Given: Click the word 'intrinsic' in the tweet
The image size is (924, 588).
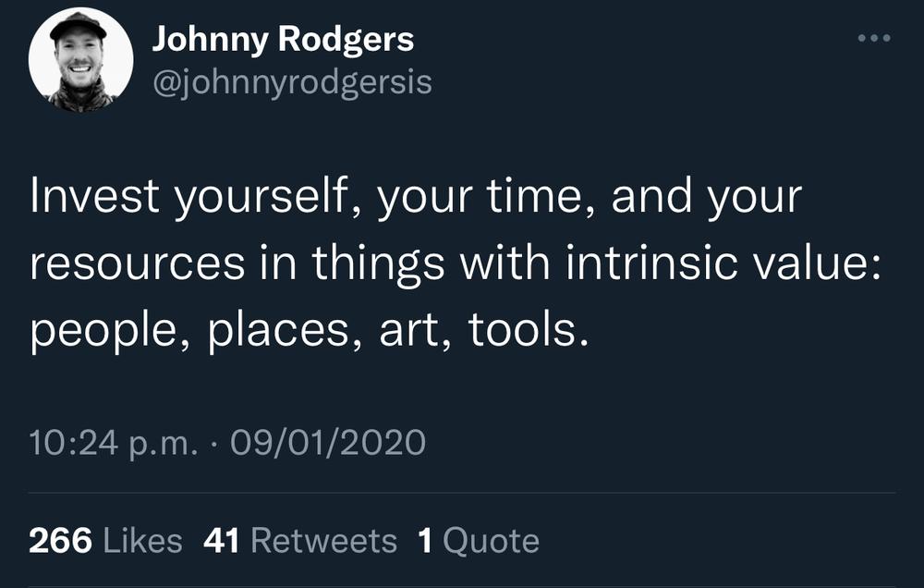Looking at the screenshot, I should [651, 263].
